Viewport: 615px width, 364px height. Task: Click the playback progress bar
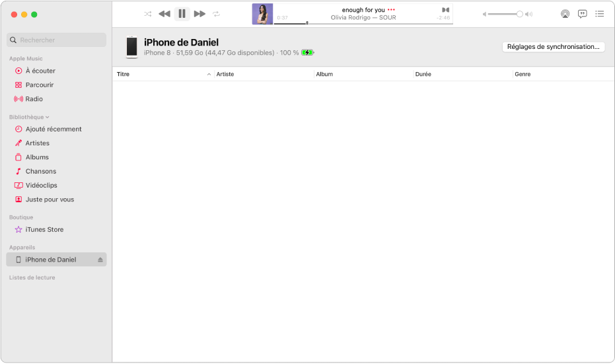(363, 24)
